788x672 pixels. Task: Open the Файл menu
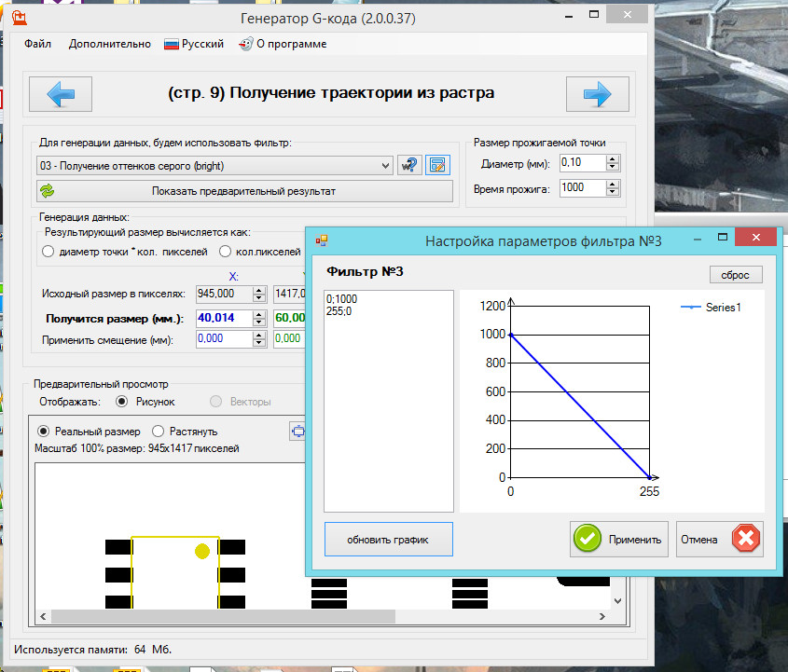point(37,44)
